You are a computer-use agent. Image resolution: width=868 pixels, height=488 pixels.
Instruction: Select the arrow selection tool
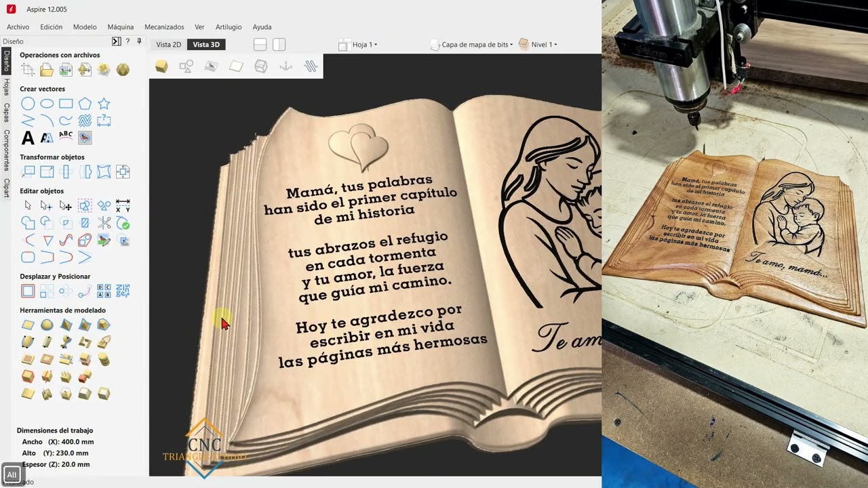click(28, 205)
